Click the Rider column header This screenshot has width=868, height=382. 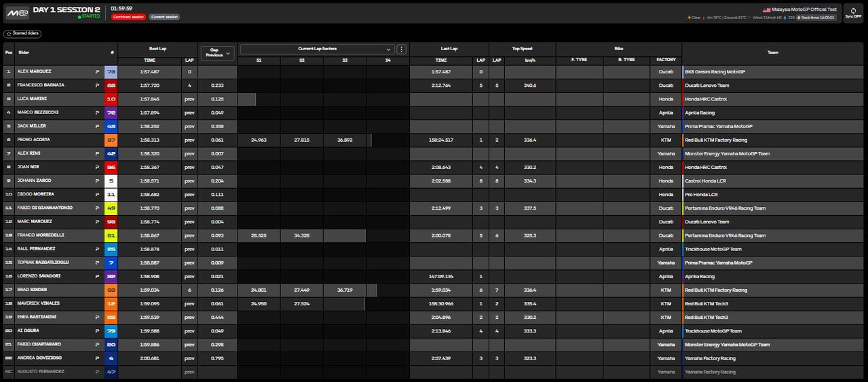coord(24,52)
